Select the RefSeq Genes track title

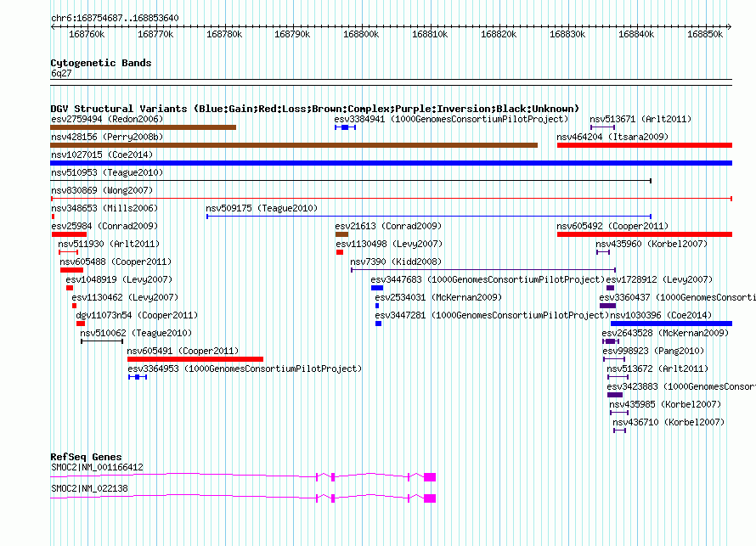tap(86, 457)
